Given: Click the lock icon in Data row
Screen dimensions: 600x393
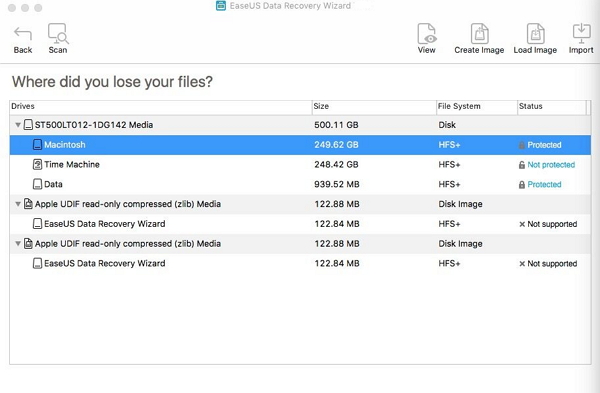Looking at the screenshot, I should (522, 185).
